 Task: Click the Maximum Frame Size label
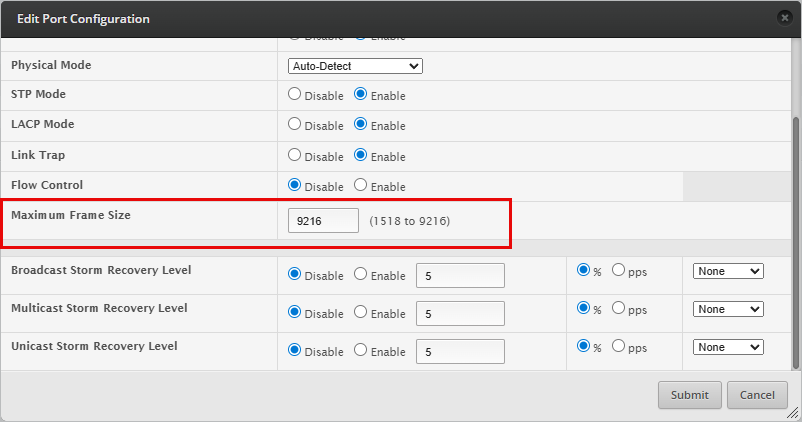(x=71, y=215)
